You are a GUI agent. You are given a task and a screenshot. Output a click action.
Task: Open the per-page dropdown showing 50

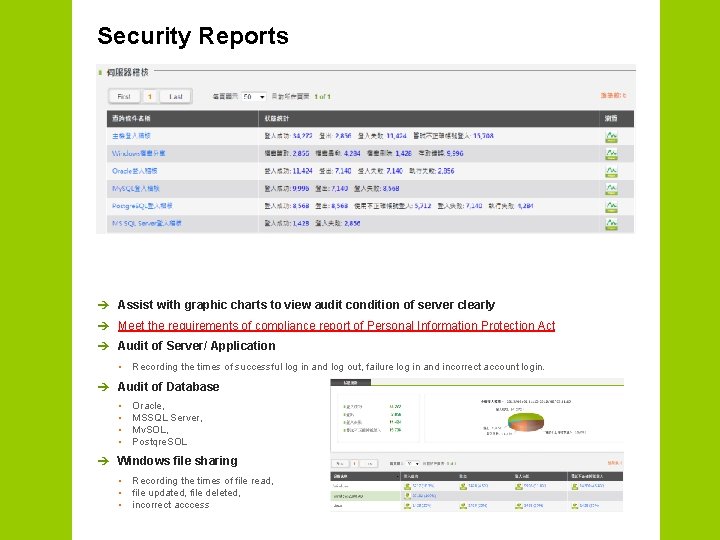[x=254, y=96]
